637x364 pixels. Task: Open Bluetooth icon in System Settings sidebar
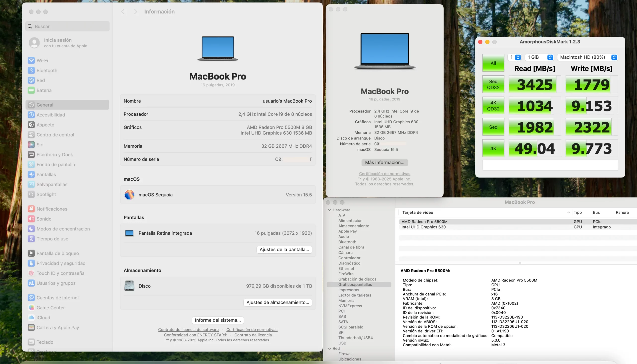[31, 71]
